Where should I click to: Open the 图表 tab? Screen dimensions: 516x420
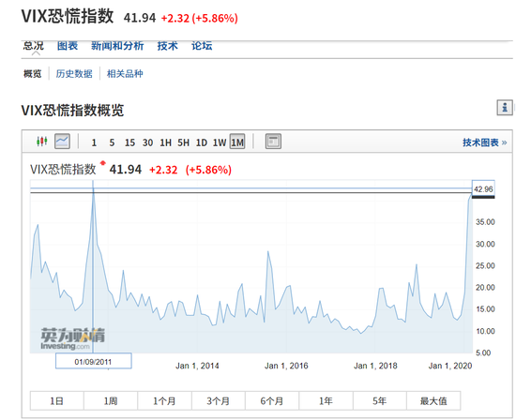click(68, 46)
